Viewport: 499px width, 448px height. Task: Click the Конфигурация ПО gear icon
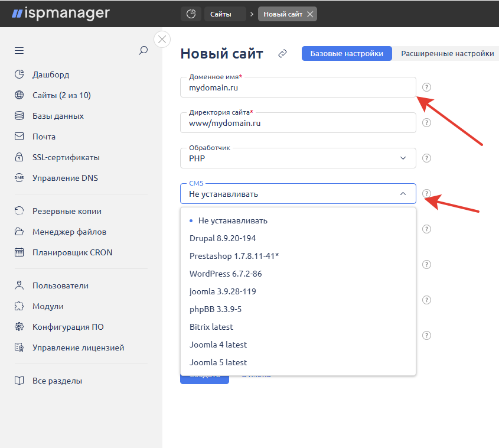(19, 327)
